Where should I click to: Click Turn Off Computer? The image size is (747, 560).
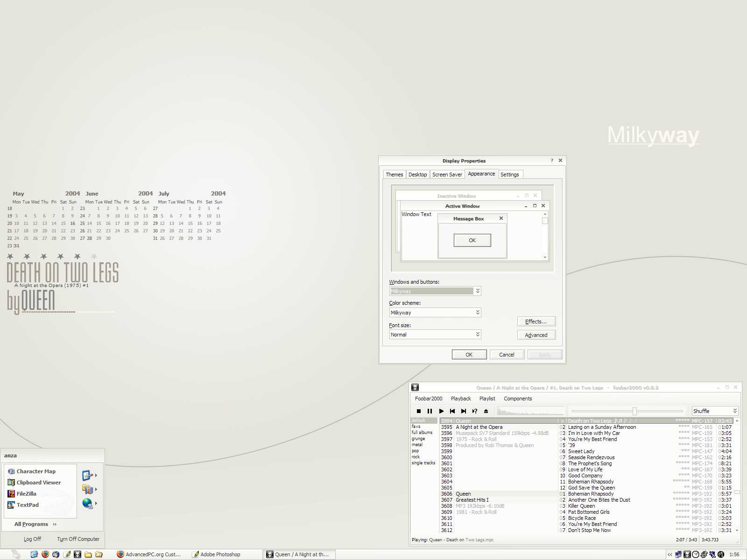[78, 539]
